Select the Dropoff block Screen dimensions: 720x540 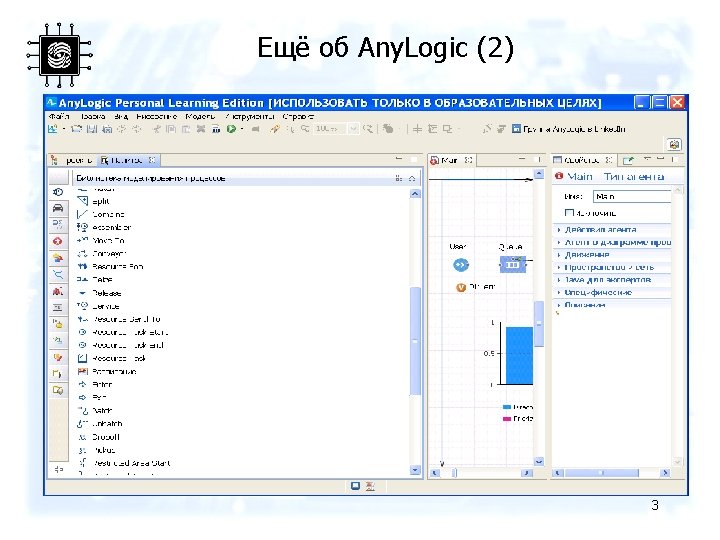[99, 437]
